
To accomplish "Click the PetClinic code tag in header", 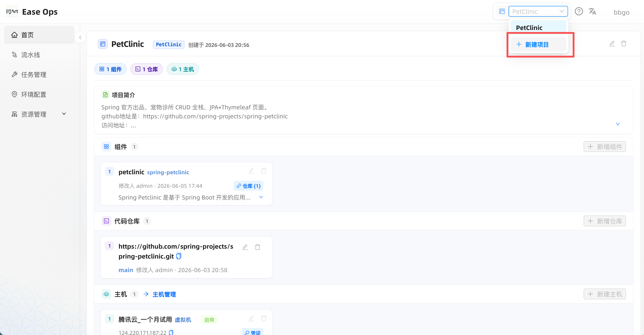I will tap(169, 45).
